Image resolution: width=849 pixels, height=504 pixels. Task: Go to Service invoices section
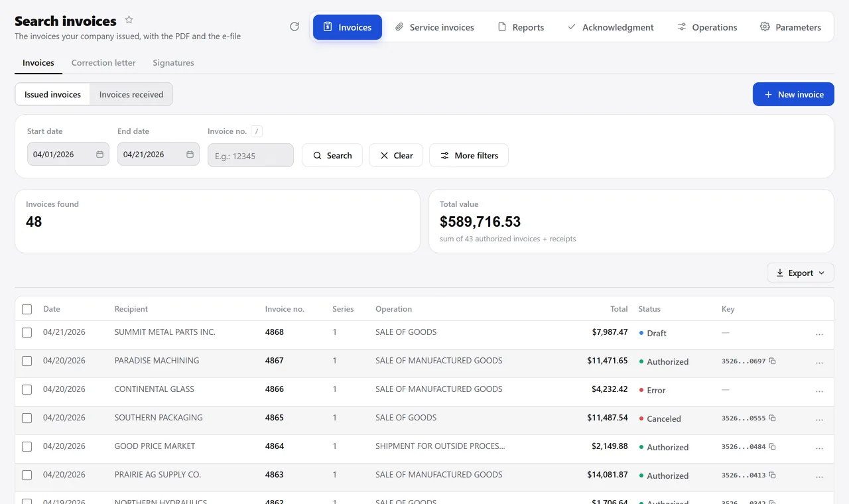[x=434, y=27]
